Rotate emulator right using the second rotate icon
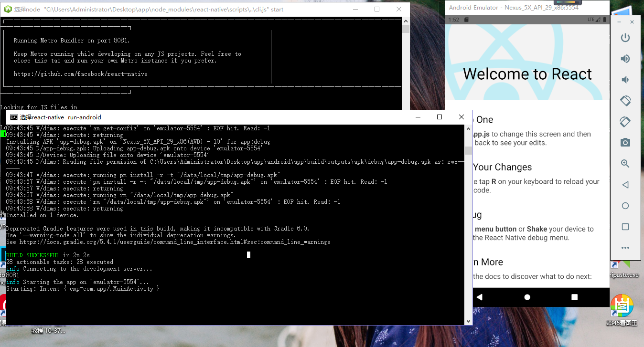The image size is (644, 347). tap(625, 122)
